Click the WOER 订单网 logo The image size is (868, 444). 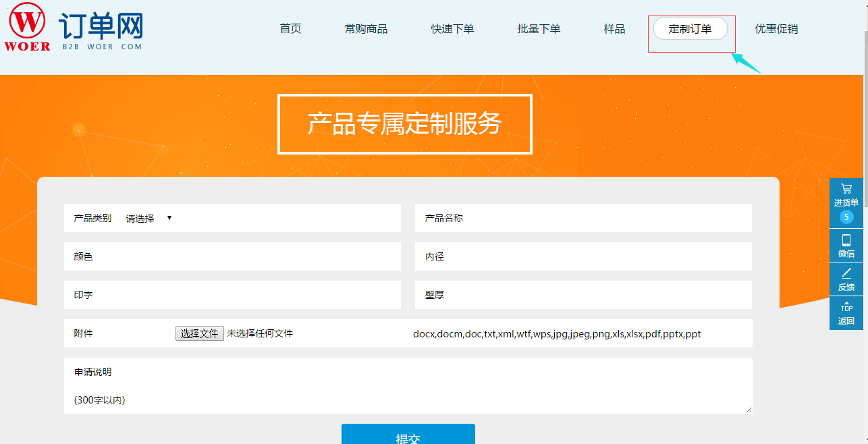click(74, 28)
